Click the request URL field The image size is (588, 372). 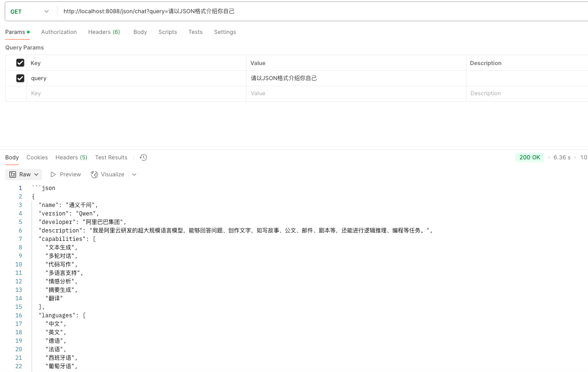[x=320, y=11]
